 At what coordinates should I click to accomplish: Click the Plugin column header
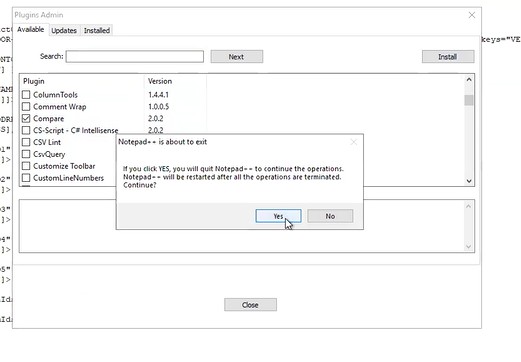point(82,81)
